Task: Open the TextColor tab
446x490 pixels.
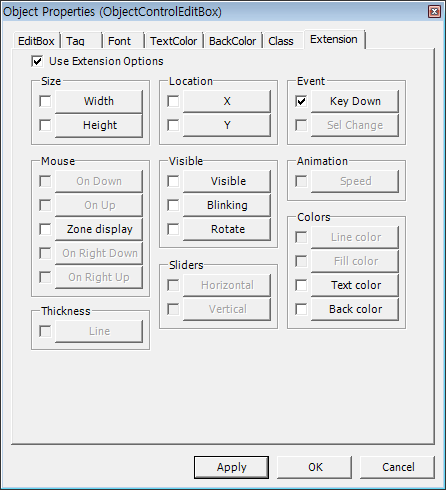Action: tap(174, 41)
